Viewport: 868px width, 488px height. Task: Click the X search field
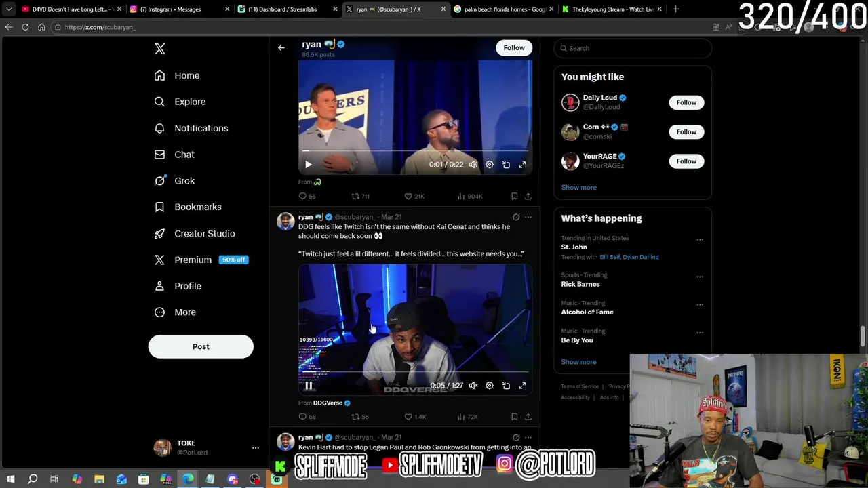pos(633,48)
